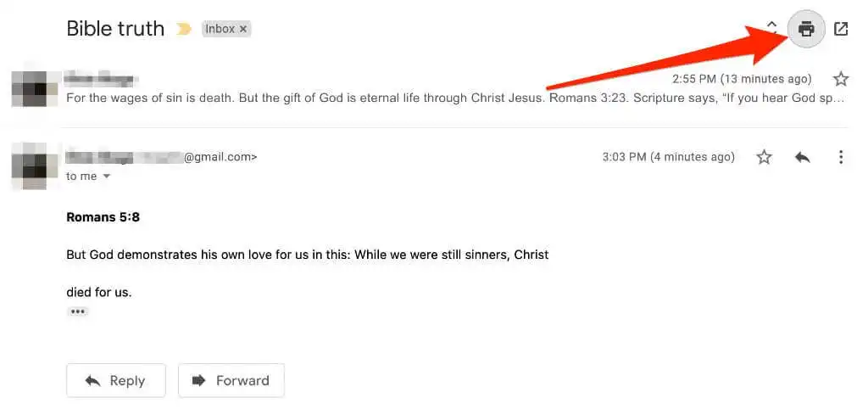The image size is (868, 415).
Task: Click the reply arrow icon beside 3:03 PM
Action: point(803,157)
